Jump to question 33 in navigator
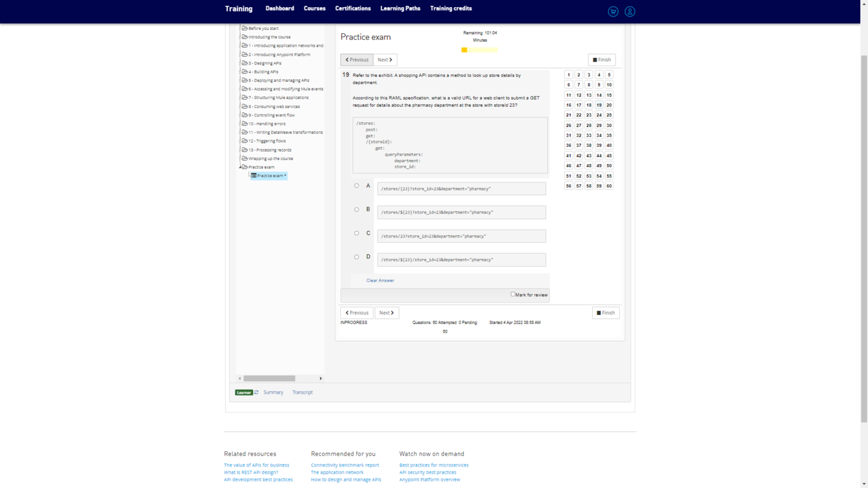 pos(589,135)
